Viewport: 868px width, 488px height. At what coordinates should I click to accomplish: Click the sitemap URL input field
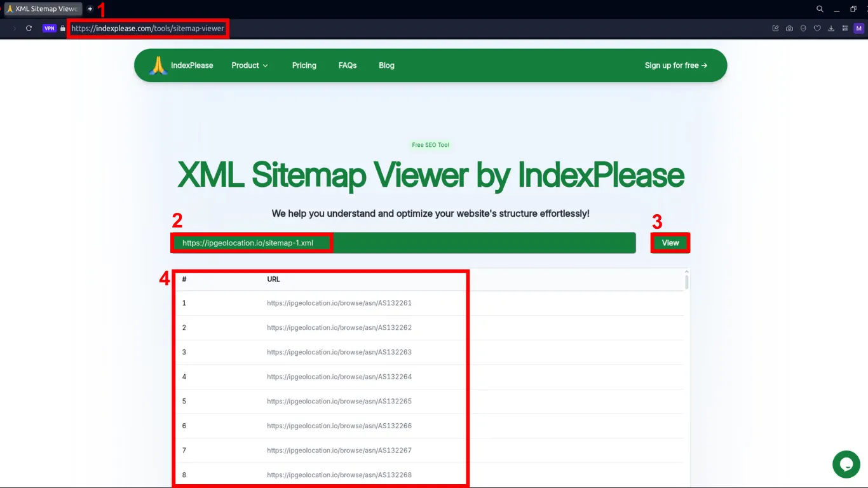click(403, 243)
